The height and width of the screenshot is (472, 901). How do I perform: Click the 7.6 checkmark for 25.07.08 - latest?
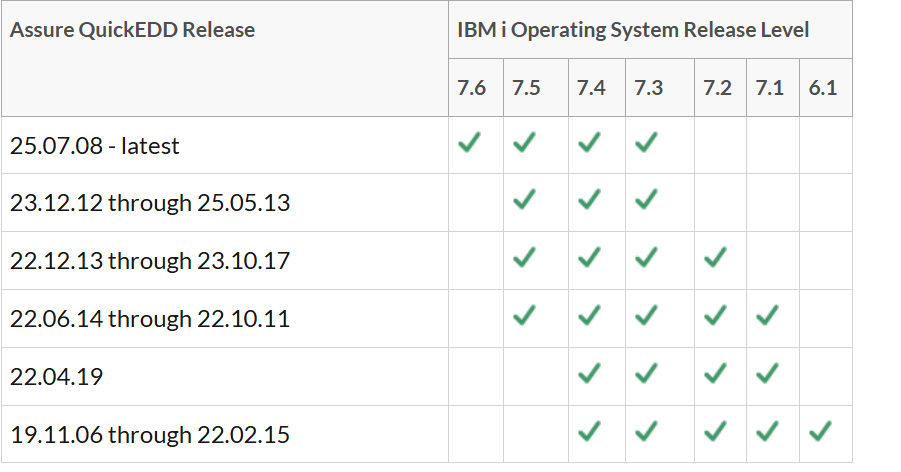(469, 142)
